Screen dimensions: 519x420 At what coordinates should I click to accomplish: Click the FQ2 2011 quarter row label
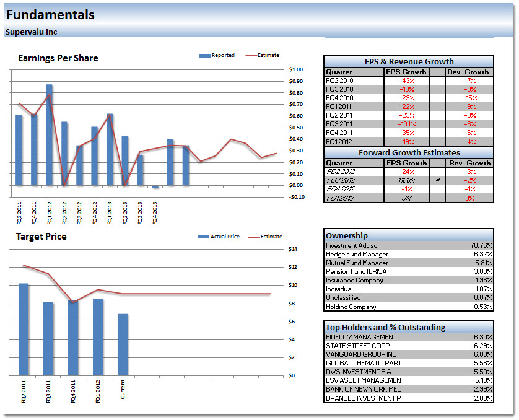[339, 115]
